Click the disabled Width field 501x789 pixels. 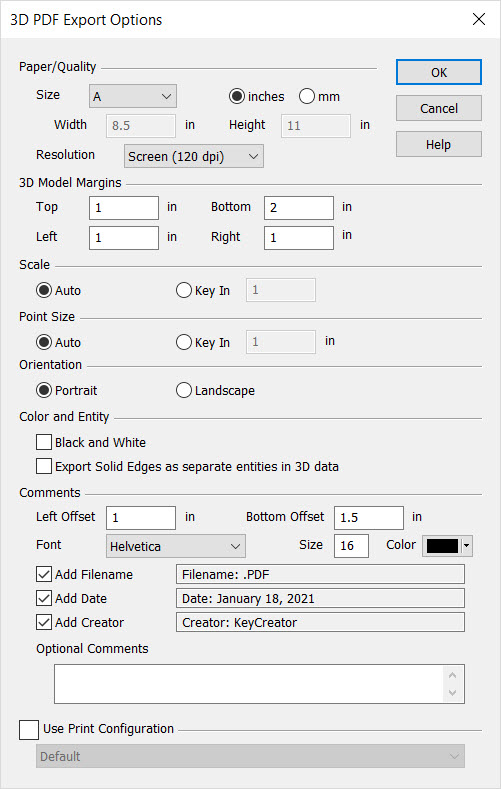click(x=141, y=126)
